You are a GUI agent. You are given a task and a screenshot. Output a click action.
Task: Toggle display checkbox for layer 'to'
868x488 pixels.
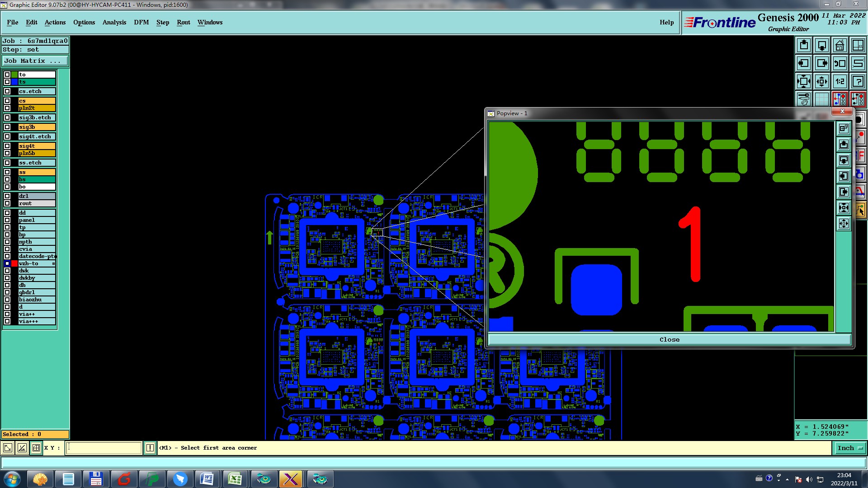pos(7,75)
